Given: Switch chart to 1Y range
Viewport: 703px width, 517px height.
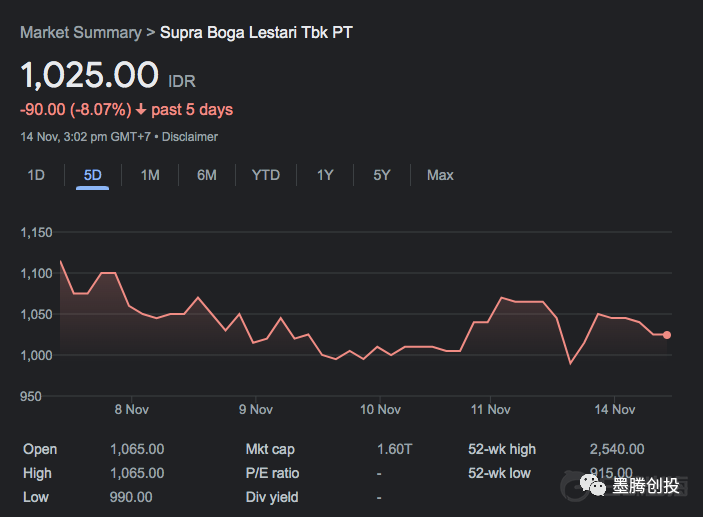Looking at the screenshot, I should [x=325, y=175].
